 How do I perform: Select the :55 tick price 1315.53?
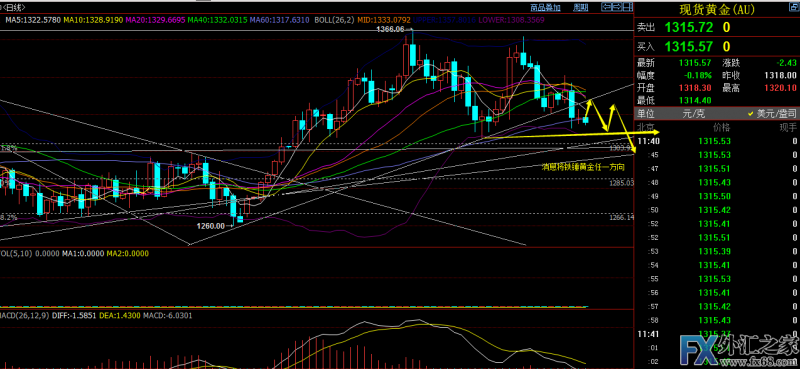pos(714,279)
